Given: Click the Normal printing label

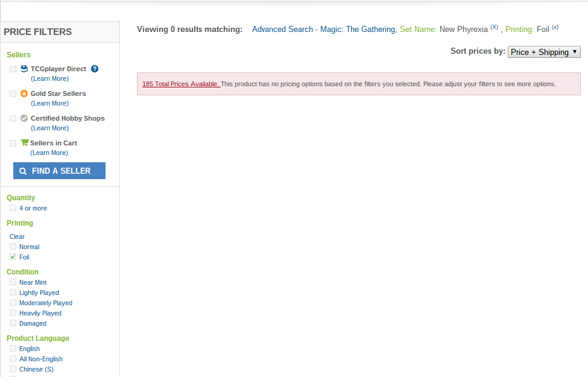Looking at the screenshot, I should tap(30, 247).
